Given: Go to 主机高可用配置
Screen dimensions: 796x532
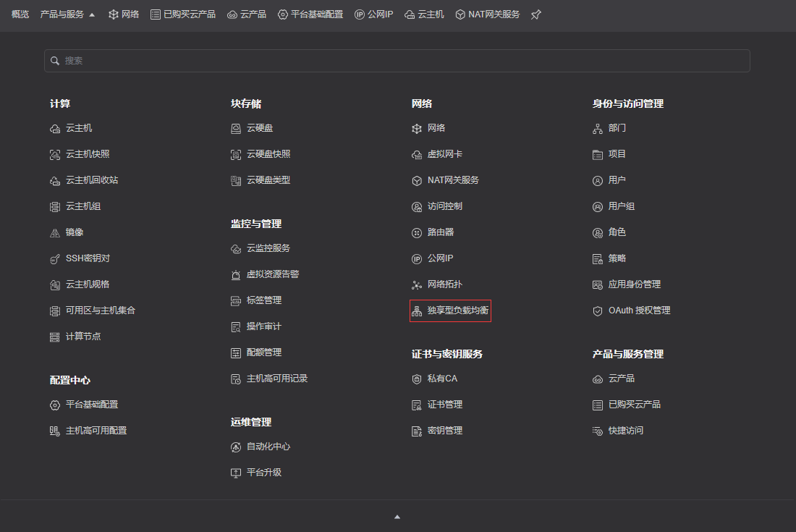Looking at the screenshot, I should [x=96, y=431].
